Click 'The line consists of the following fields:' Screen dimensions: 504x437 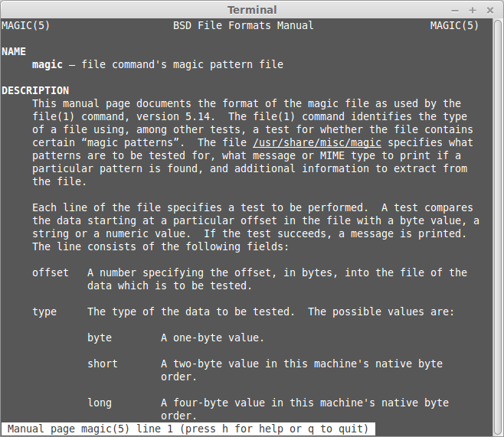coord(161,246)
